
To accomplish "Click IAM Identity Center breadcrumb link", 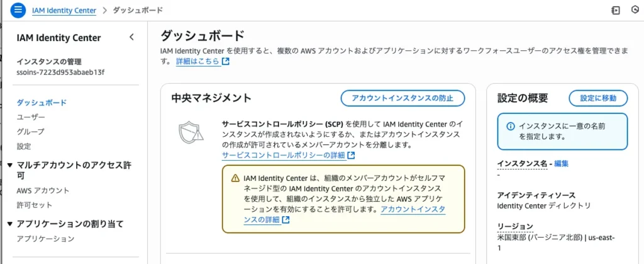I will click(x=64, y=10).
